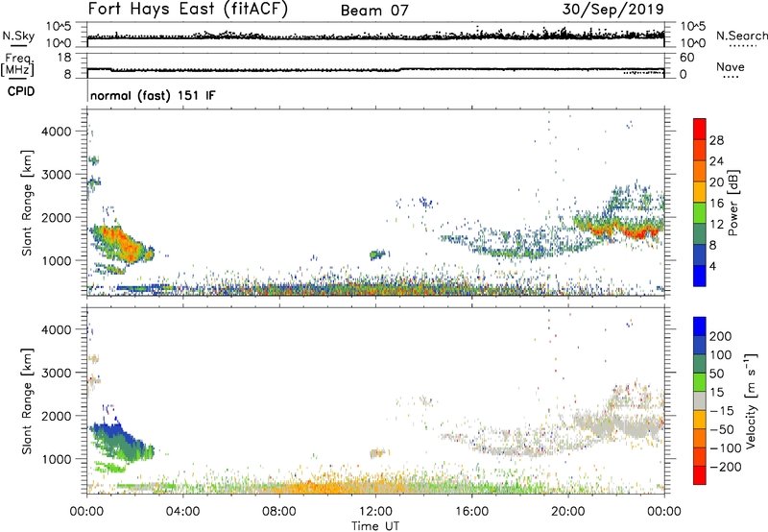Click the '-15' label on the Velocity colorbar
Viewport: 768px width, 532px height.
pyautogui.click(x=722, y=410)
